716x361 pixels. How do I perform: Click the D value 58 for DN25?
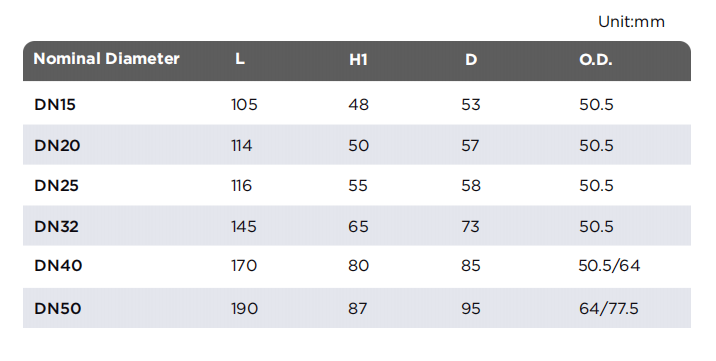(x=471, y=186)
